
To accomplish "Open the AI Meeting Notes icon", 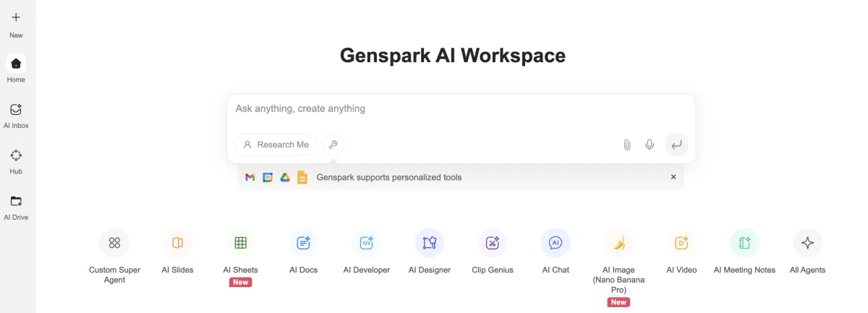I will click(744, 243).
